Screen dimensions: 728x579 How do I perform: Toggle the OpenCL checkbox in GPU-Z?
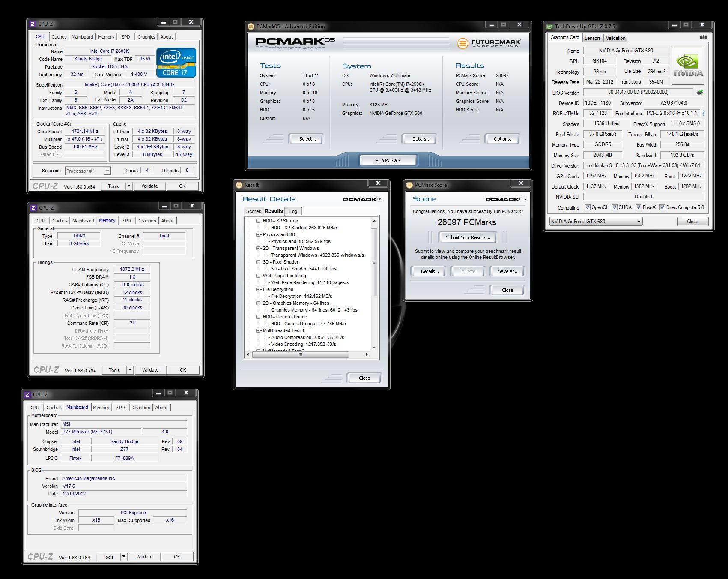pyautogui.click(x=588, y=207)
